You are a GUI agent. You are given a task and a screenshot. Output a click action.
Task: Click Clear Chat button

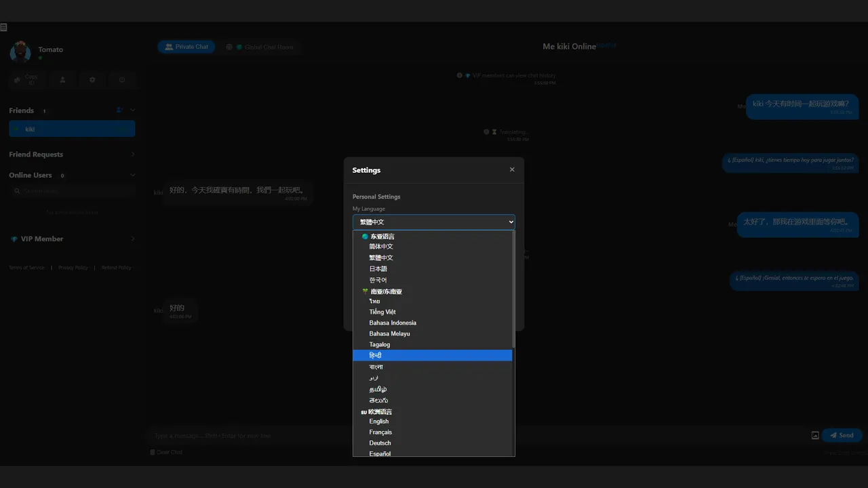[x=166, y=452]
